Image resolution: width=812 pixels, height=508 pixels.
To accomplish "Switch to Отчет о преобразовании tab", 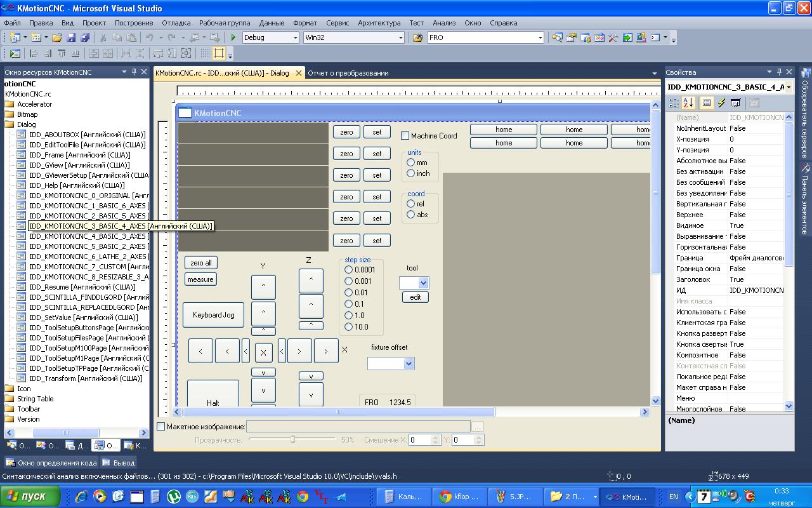I will [x=348, y=73].
